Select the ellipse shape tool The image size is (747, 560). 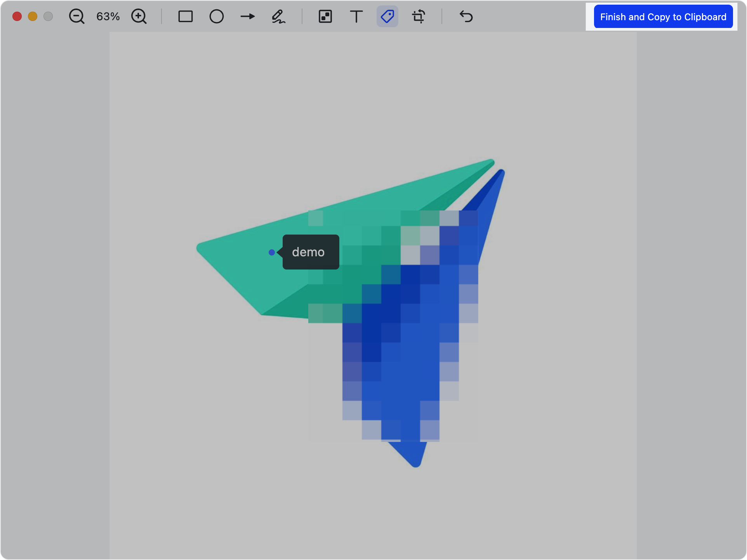pyautogui.click(x=216, y=17)
